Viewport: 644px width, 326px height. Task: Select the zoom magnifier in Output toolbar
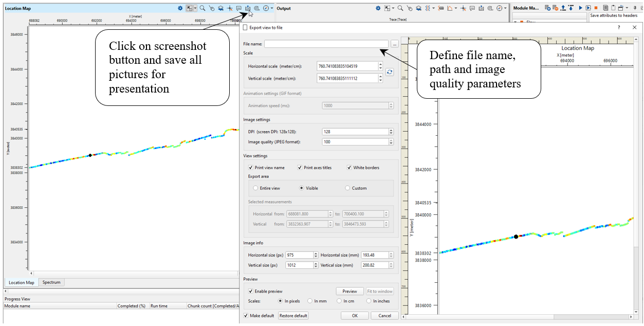click(x=400, y=8)
